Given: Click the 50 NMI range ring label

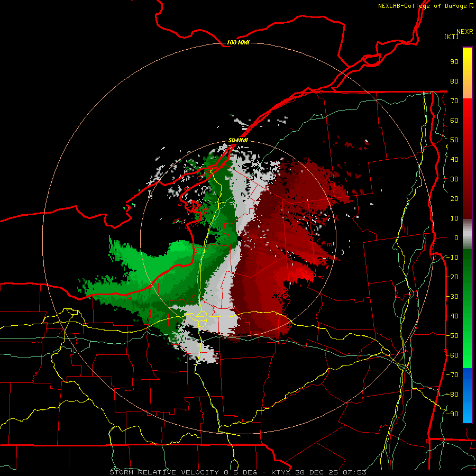Looking at the screenshot, I should click(238, 140).
